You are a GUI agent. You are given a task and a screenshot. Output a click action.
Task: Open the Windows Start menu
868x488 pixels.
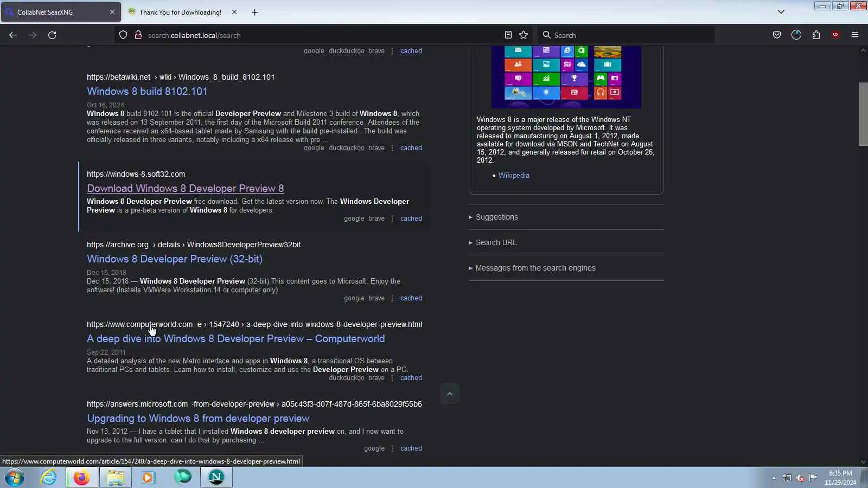(x=15, y=478)
